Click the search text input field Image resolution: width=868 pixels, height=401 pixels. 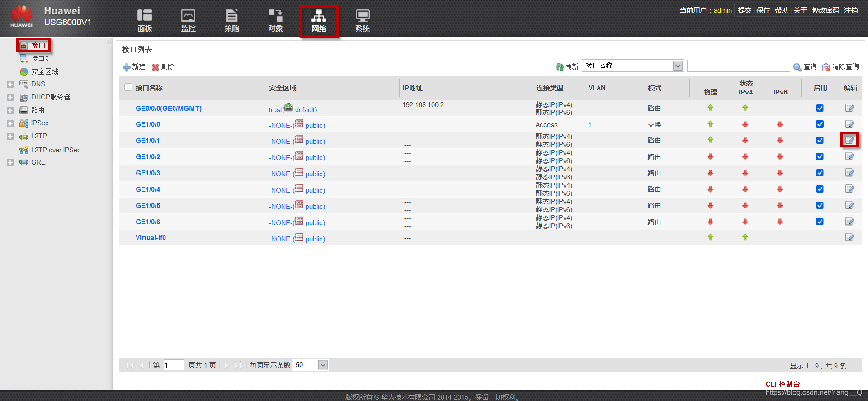coord(738,66)
